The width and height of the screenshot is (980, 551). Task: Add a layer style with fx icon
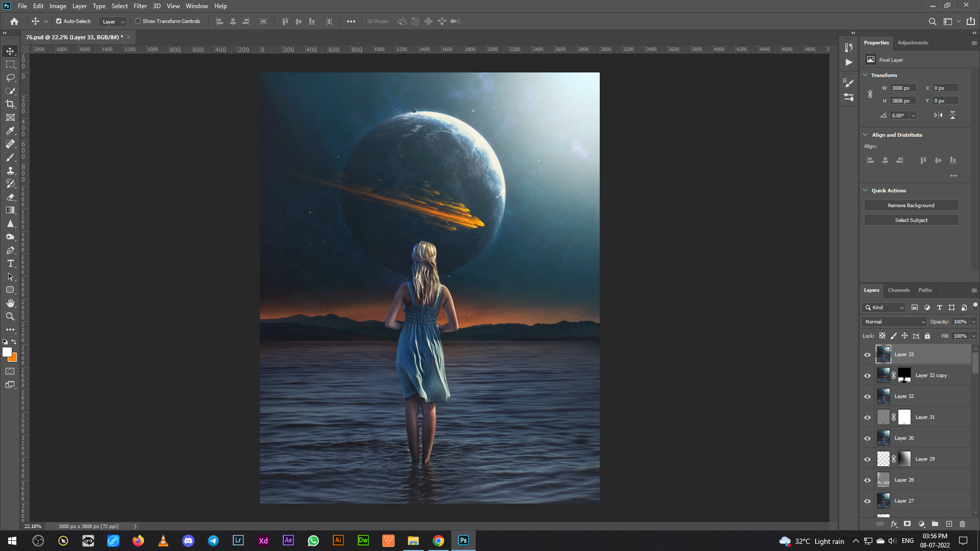(894, 524)
